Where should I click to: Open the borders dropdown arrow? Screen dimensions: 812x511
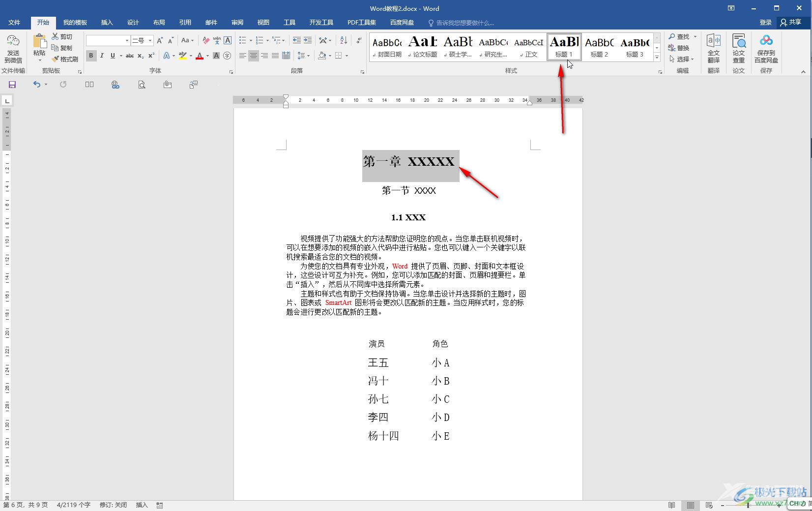tap(347, 56)
